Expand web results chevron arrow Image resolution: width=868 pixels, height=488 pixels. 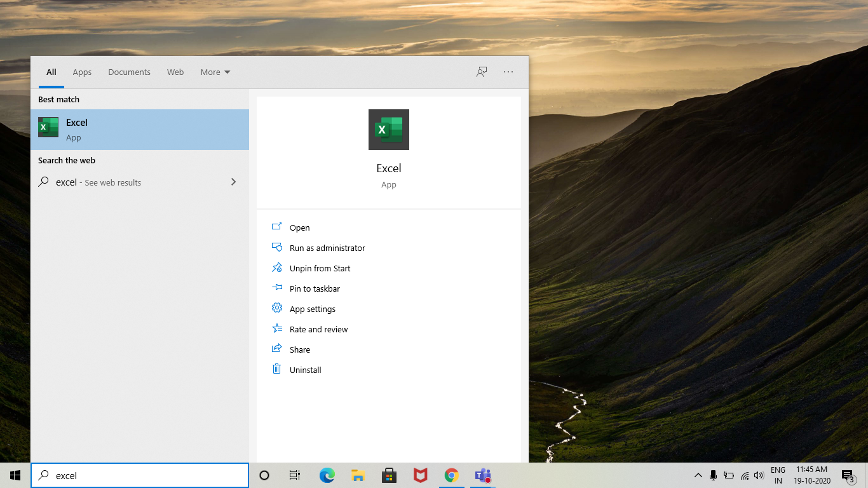[233, 182]
